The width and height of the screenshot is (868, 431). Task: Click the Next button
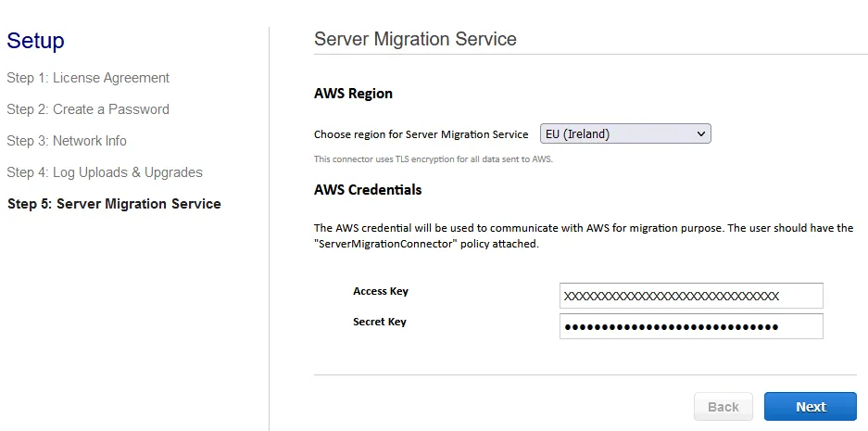810,407
